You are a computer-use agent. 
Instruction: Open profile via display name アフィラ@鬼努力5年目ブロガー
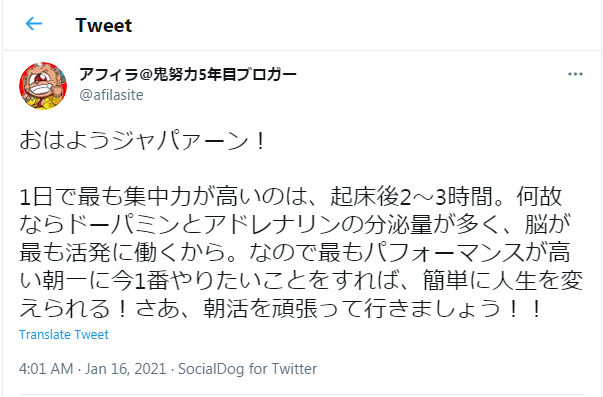tap(188, 74)
